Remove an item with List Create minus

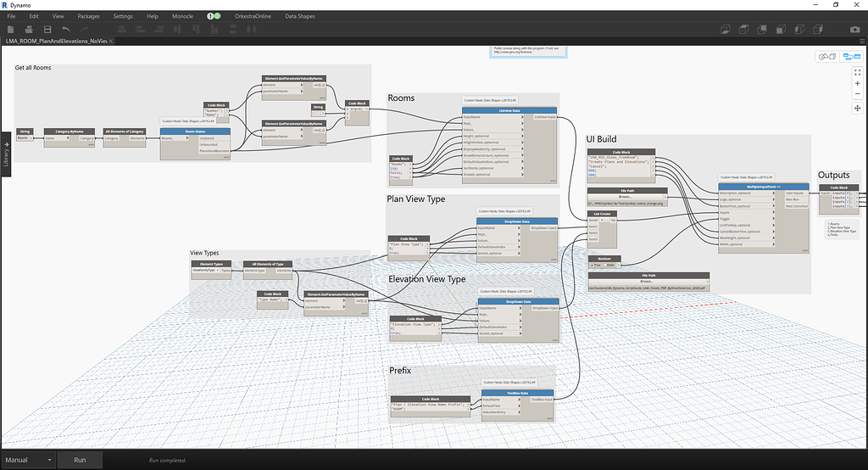(607, 220)
